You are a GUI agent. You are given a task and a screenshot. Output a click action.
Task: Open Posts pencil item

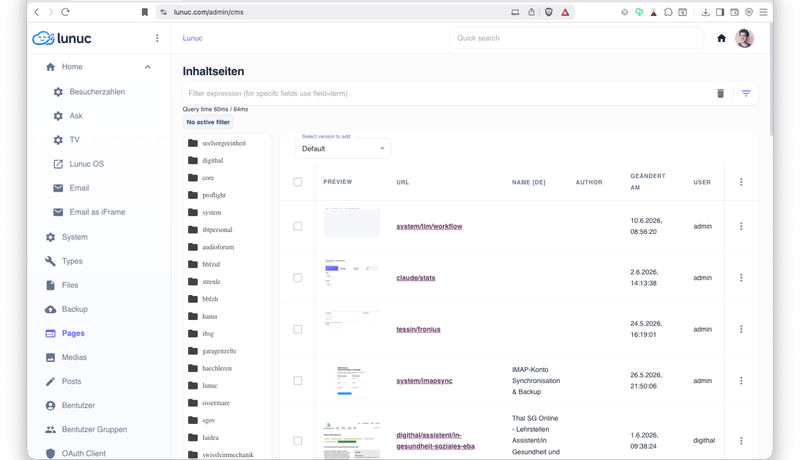point(71,381)
